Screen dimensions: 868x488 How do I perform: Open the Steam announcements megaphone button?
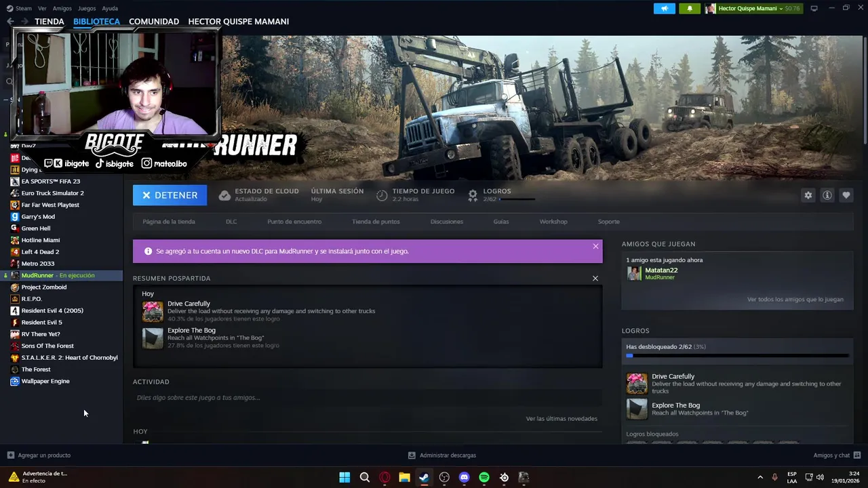(665, 8)
